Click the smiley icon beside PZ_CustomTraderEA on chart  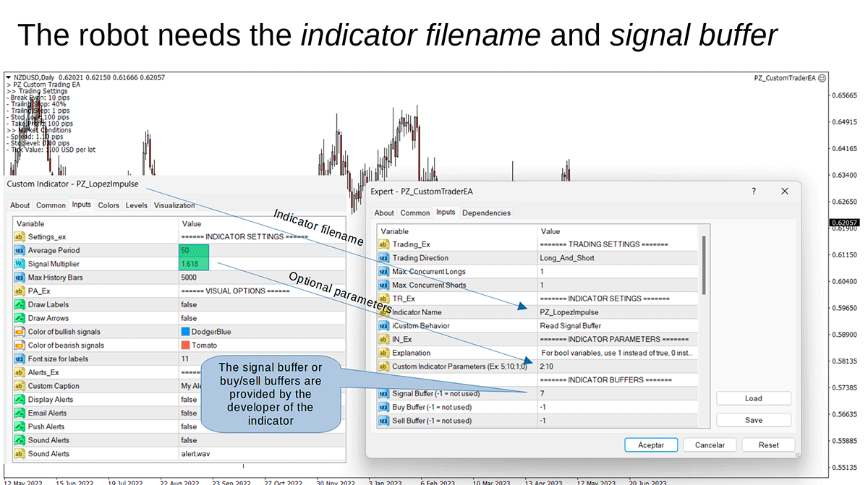click(822, 77)
